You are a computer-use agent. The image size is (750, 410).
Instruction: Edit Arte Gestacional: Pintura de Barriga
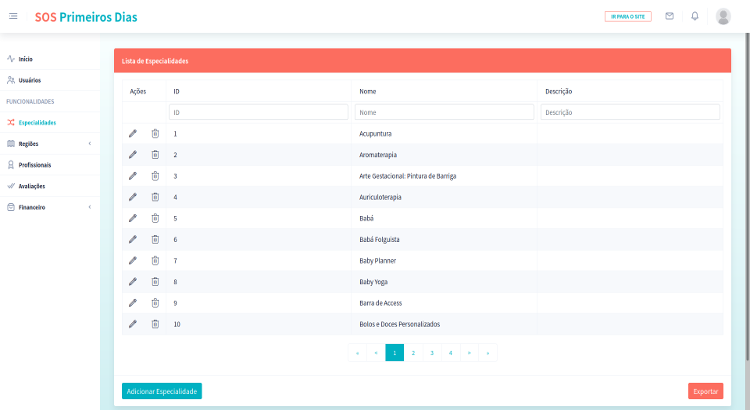click(133, 176)
